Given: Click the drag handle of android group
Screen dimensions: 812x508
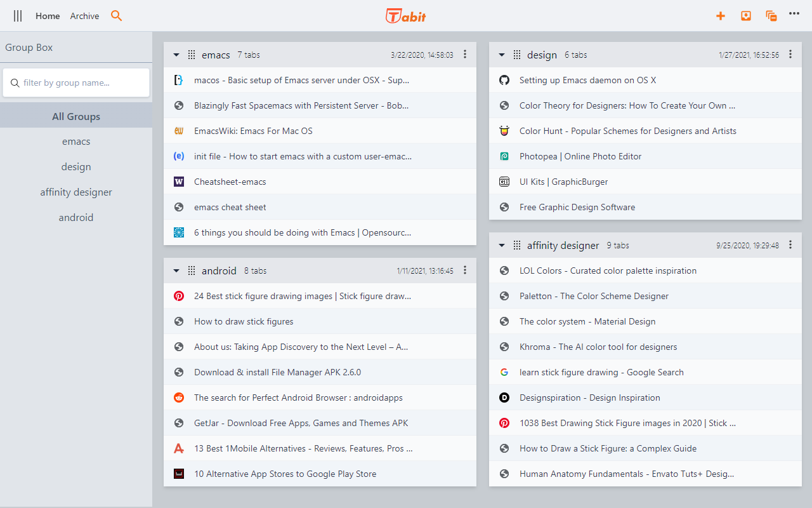Looking at the screenshot, I should tap(192, 271).
